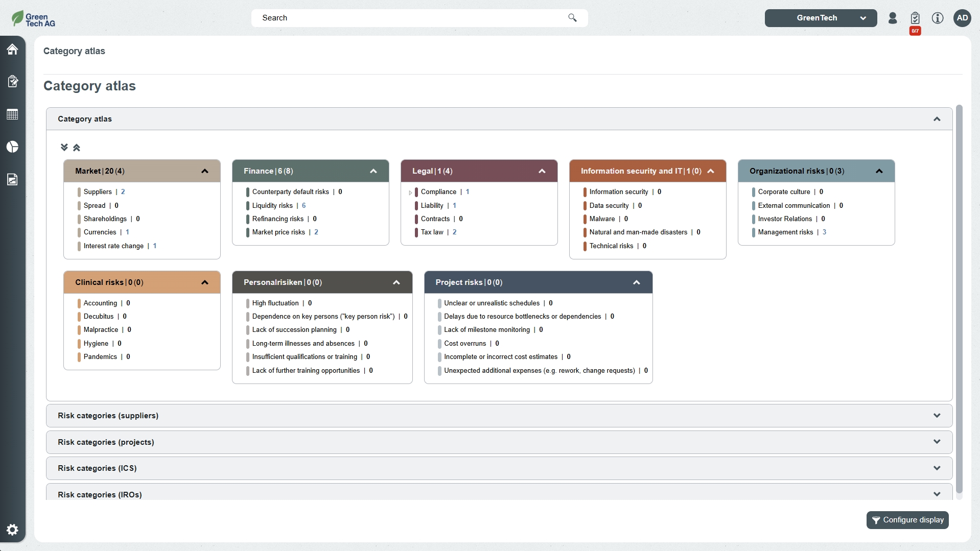The height and width of the screenshot is (551, 980).
Task: Open the report image sidebar icon
Action: coord(12,179)
